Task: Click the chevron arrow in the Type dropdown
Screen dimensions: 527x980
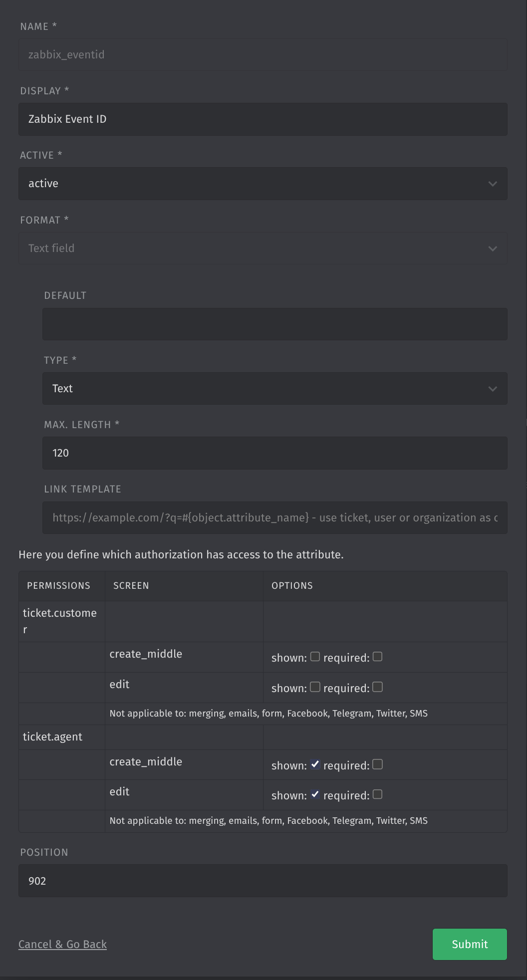Action: (x=493, y=389)
